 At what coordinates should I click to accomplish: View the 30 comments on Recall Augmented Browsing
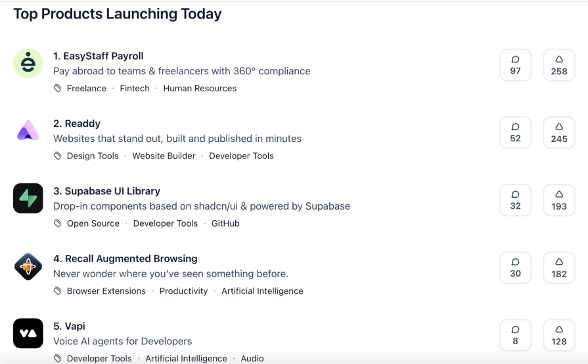point(515,267)
